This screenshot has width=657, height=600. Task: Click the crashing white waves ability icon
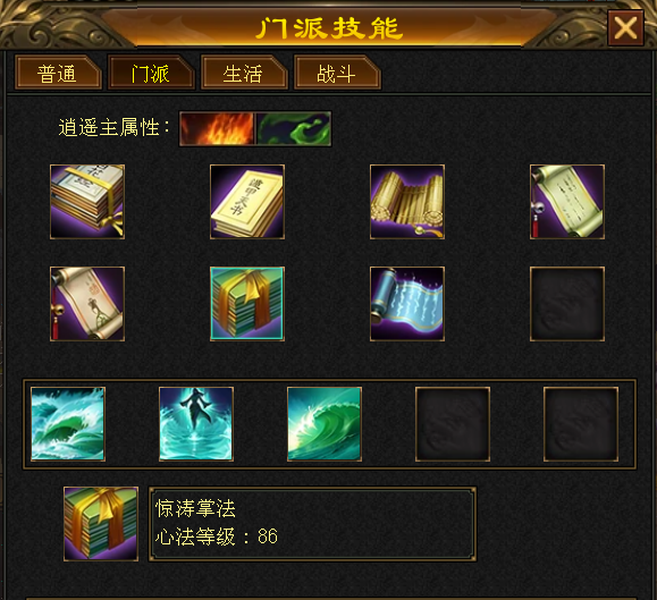click(68, 424)
